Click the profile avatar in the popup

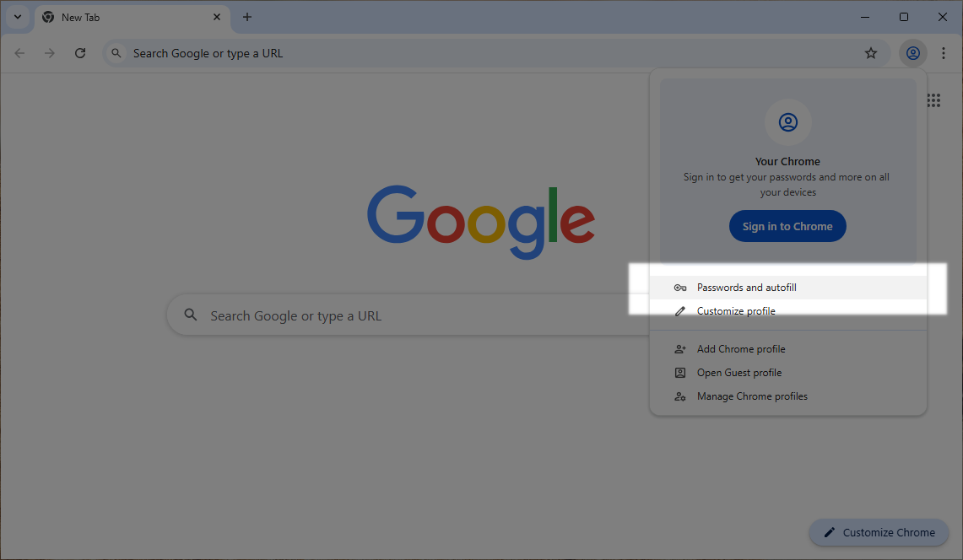(x=788, y=122)
